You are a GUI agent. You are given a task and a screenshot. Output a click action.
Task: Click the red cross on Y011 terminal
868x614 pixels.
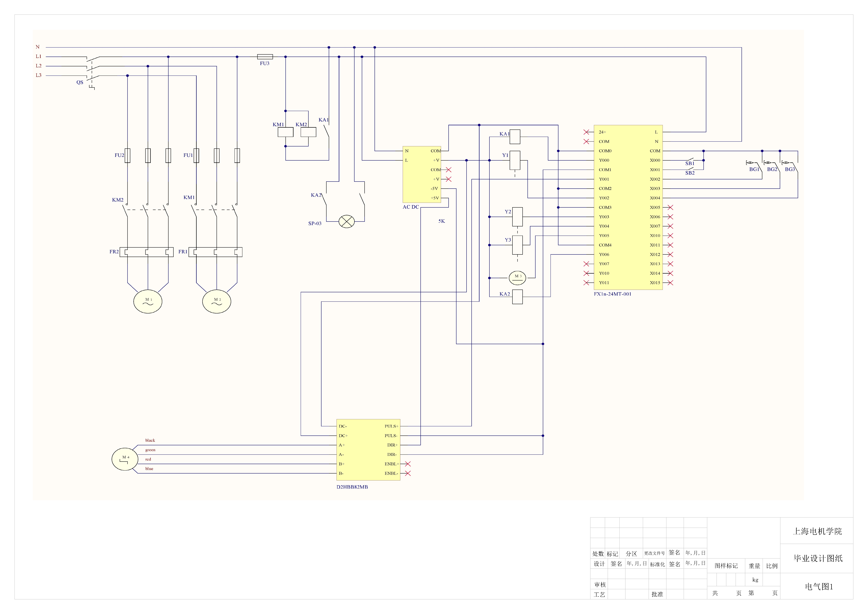click(586, 283)
